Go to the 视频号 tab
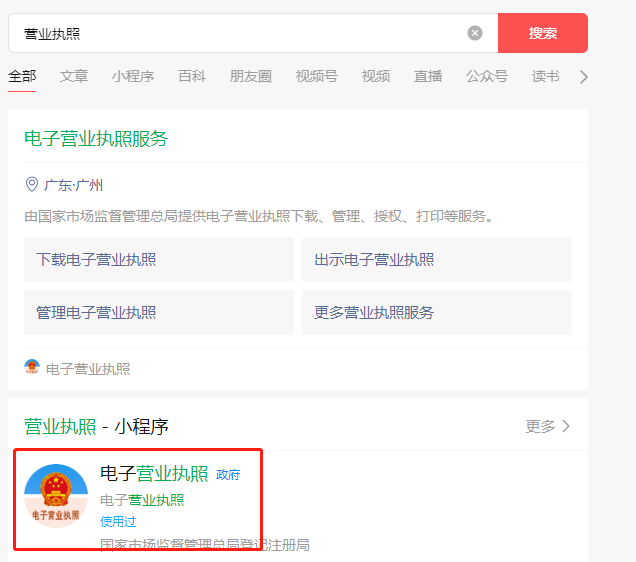This screenshot has width=636, height=562. tap(316, 77)
